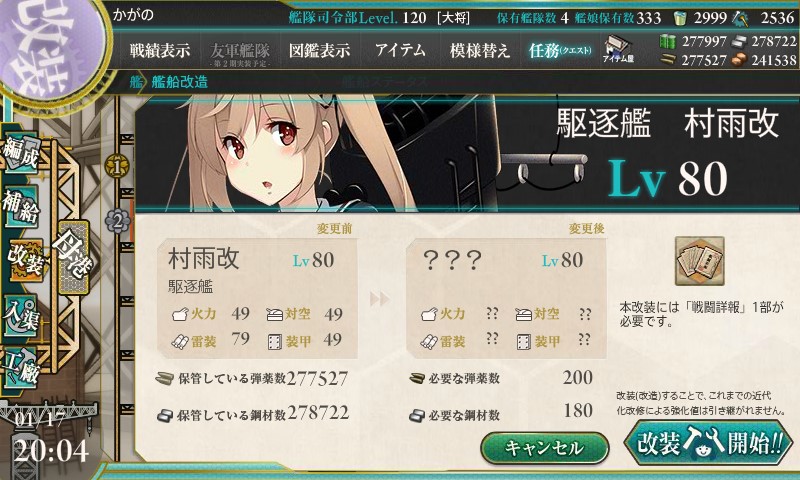Go to 入渠 docking icon
Screen dimensions: 800x480
21,315
